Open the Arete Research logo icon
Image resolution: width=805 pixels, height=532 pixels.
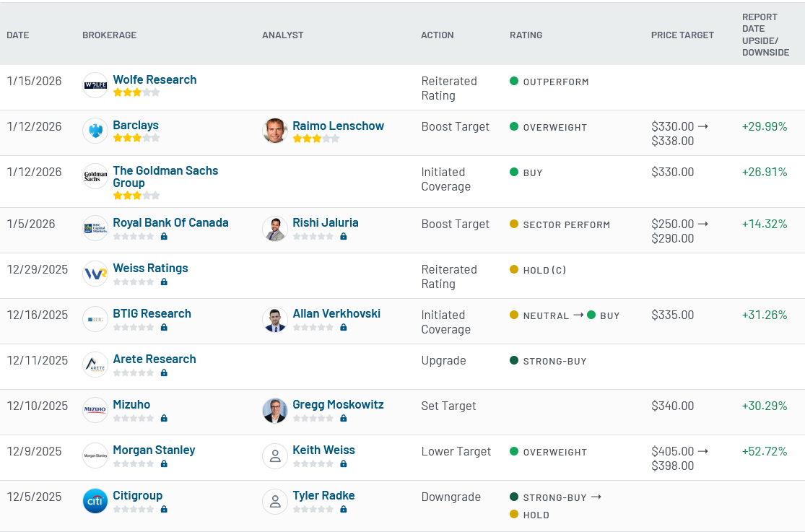(x=95, y=365)
